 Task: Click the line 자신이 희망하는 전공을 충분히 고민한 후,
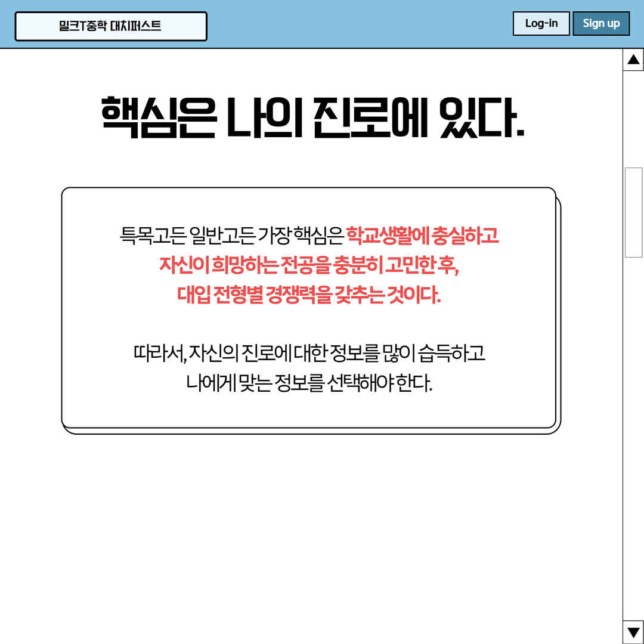[309, 265]
